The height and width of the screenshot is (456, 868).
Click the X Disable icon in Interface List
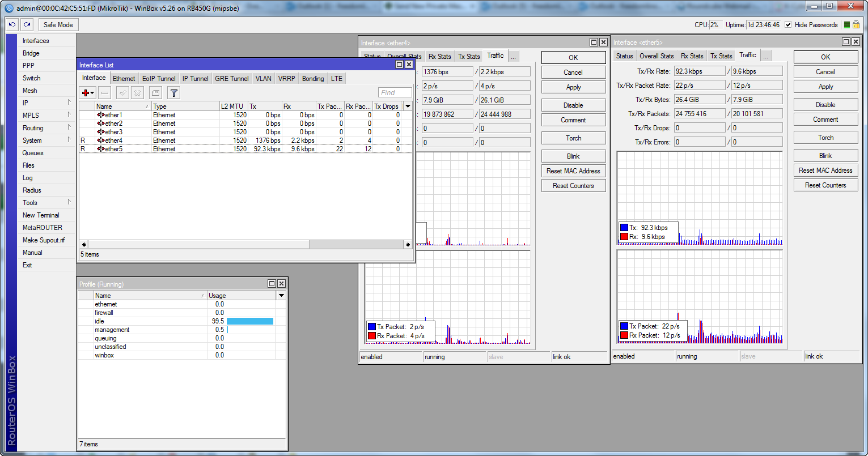pos(137,93)
